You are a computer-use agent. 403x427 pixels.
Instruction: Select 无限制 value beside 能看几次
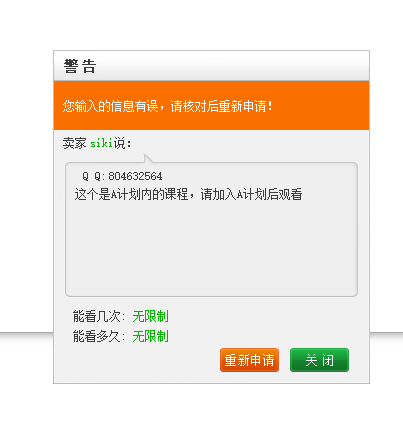pyautogui.click(x=150, y=316)
